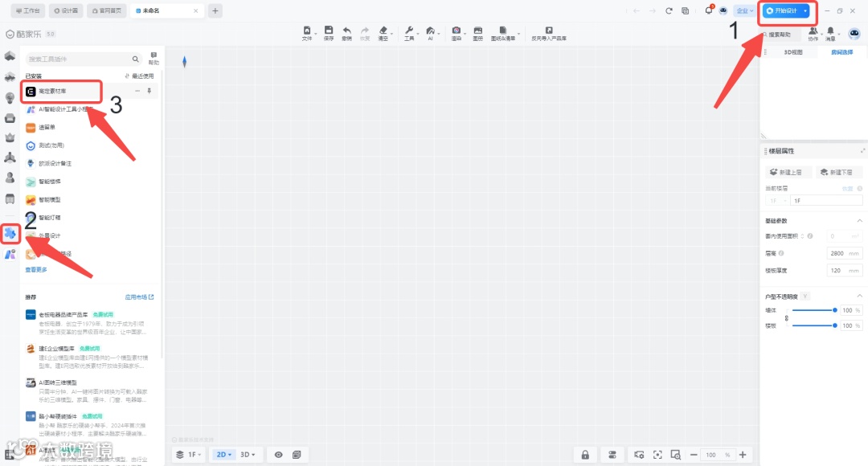This screenshot has width=868, height=466.
Task: Open the puzzle-piece plugin icon in left sidebar
Action: point(10,234)
